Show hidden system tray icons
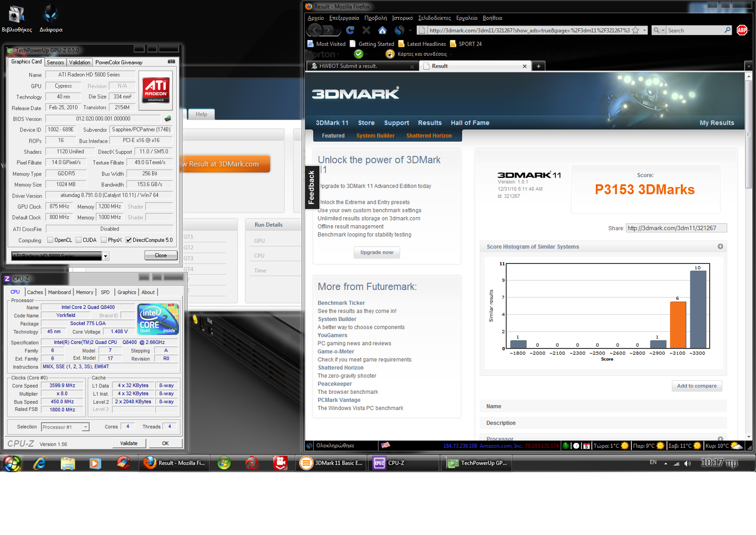756x535 pixels. (x=666, y=463)
